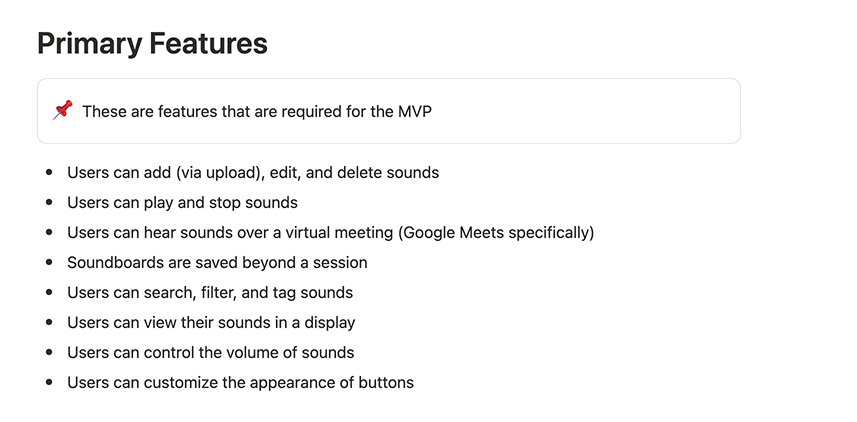Click the bullet beside the upload sounds item
The height and width of the screenshot is (422, 857).
(50, 173)
